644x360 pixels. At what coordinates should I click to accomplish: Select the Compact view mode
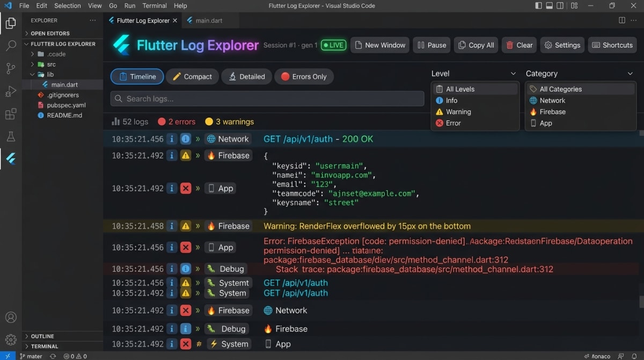192,76
